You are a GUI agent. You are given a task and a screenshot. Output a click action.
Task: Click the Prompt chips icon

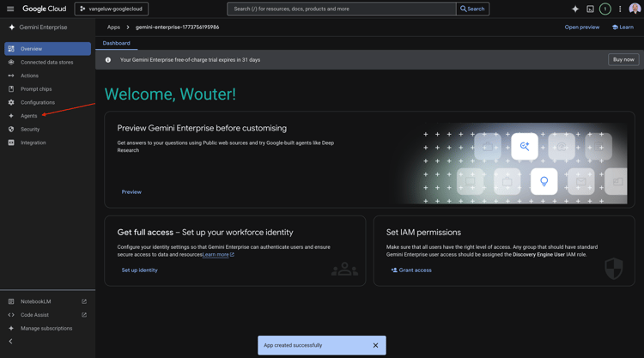click(11, 88)
